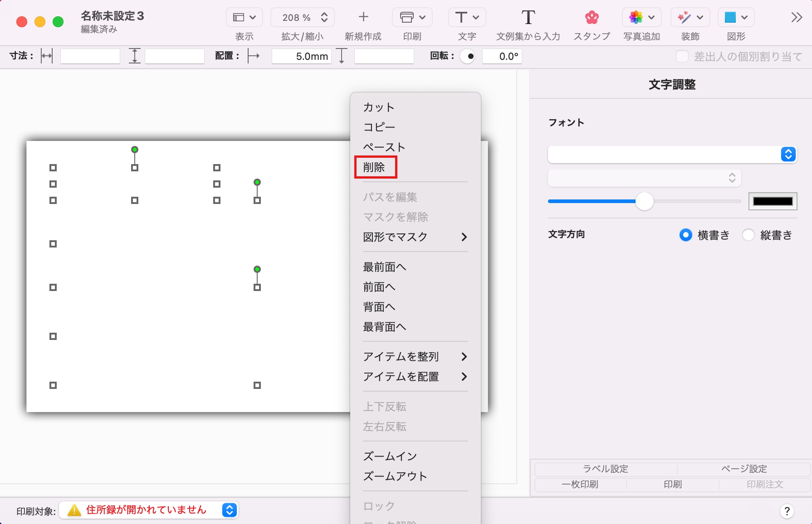Viewport: 812px width, 524px height.
Task: Click the rotation dial next to 回転
Action: (x=468, y=56)
